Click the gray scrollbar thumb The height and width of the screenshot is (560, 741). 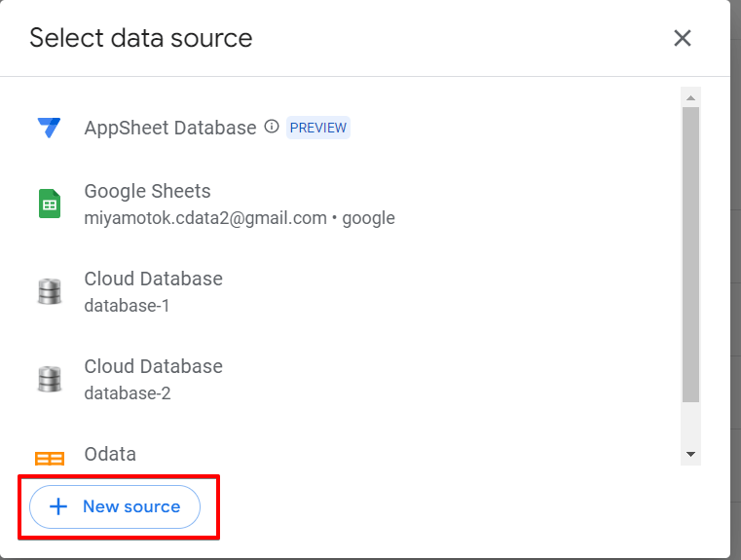pos(690,253)
